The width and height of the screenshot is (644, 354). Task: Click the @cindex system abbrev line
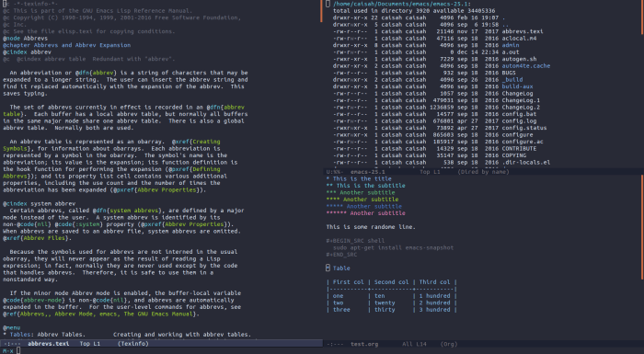(x=39, y=204)
